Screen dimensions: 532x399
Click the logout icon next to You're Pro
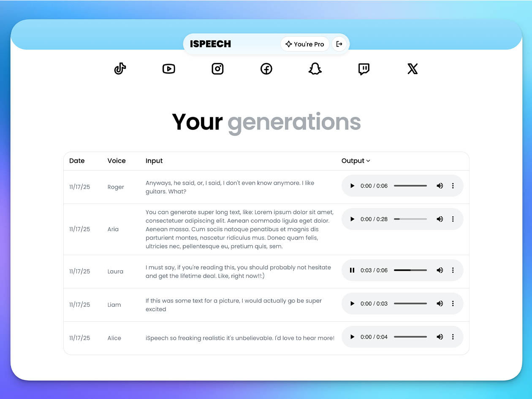tap(339, 43)
